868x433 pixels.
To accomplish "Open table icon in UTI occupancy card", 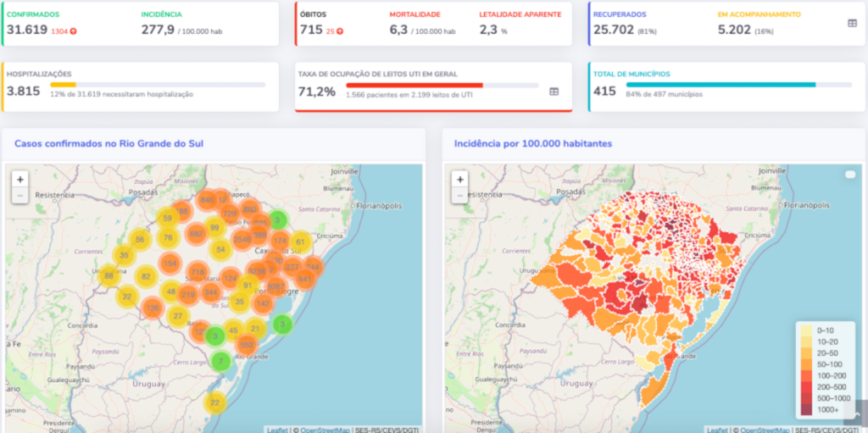I will pyautogui.click(x=554, y=92).
